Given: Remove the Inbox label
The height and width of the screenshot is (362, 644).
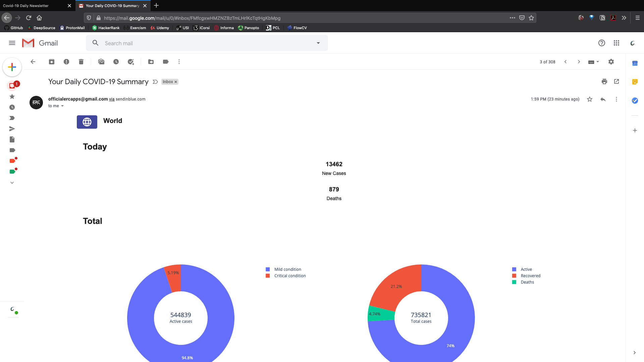Looking at the screenshot, I should pos(176,82).
